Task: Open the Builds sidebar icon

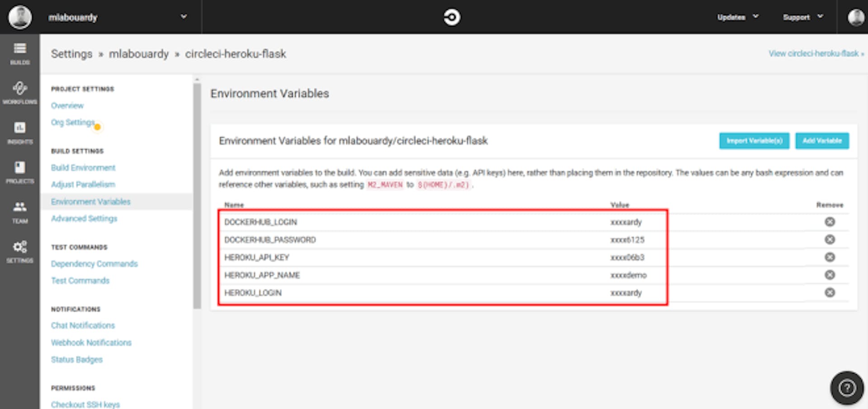Action: (x=20, y=54)
